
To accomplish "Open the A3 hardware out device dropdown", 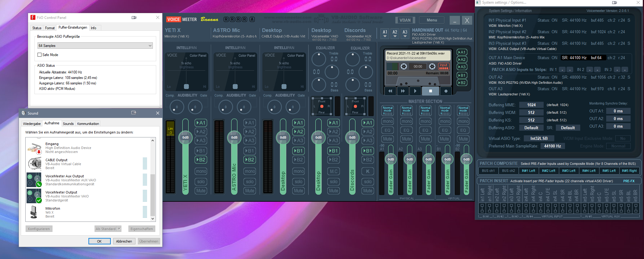I will (405, 34).
